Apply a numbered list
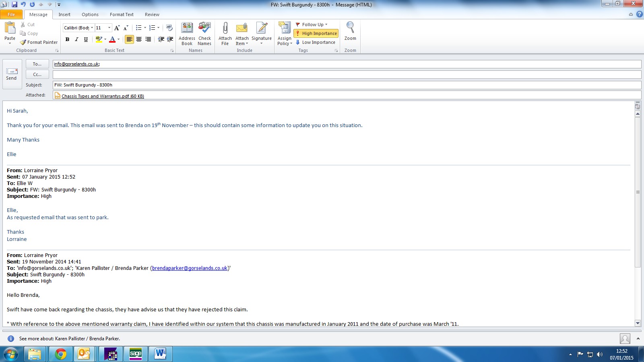The height and width of the screenshot is (362, 644). (152, 28)
